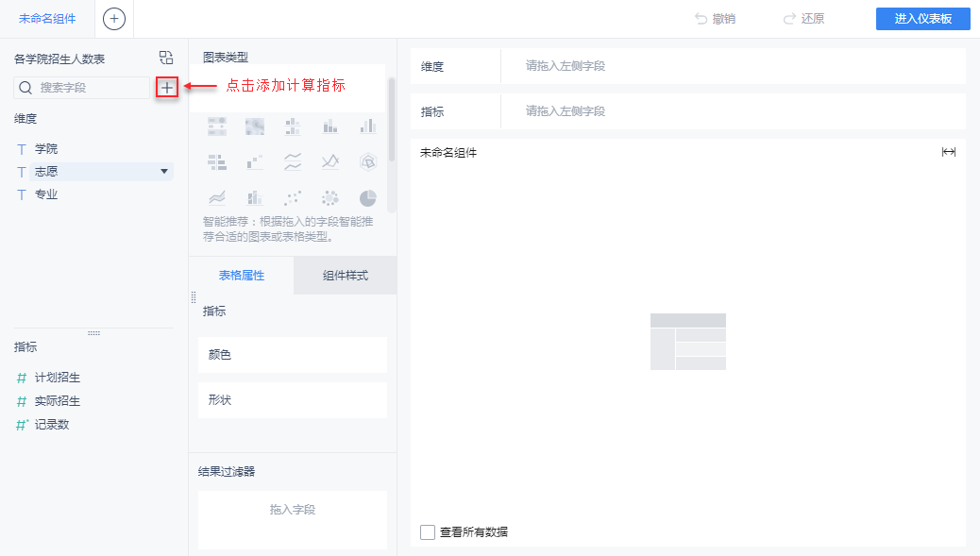Open the dropdown arrow on 志愿 field
This screenshot has height=556, width=980.
click(164, 171)
